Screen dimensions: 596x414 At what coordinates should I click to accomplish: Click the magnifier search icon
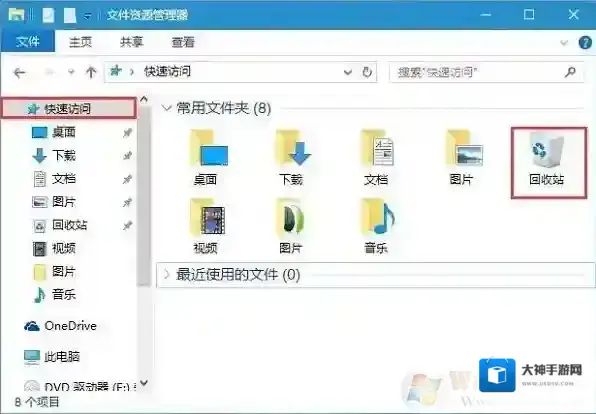(x=570, y=71)
